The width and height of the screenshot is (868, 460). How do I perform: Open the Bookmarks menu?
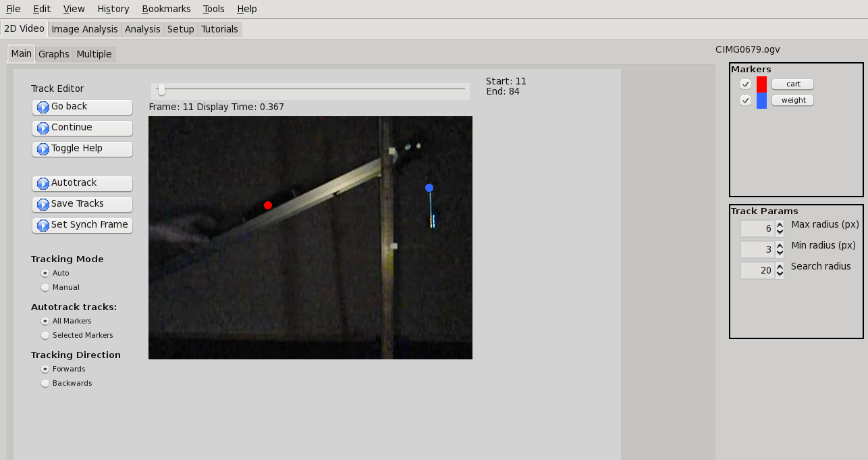166,9
